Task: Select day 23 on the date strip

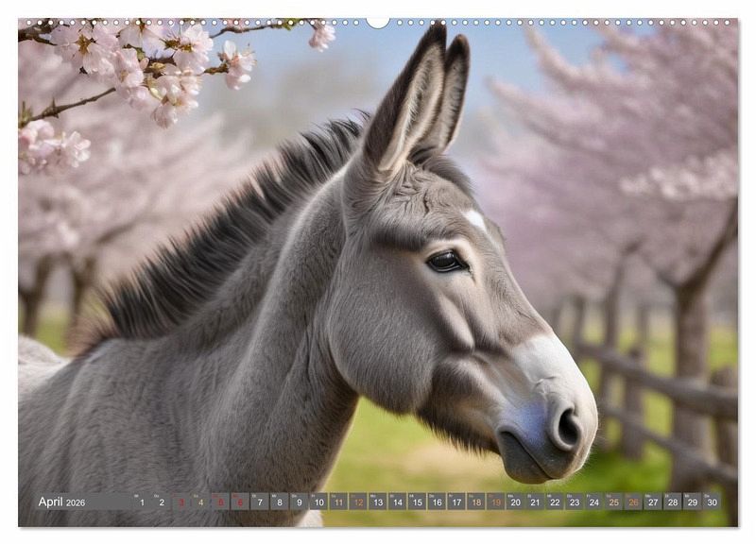Action: tap(574, 502)
